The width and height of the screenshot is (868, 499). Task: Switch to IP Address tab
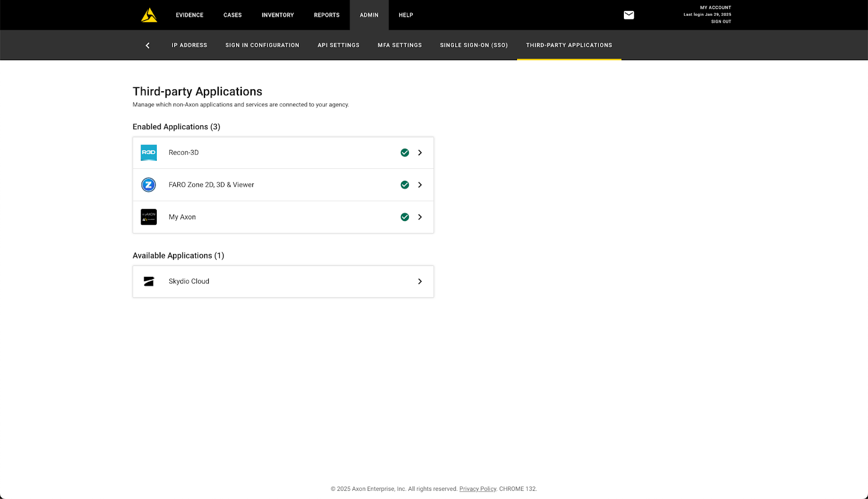(x=189, y=46)
